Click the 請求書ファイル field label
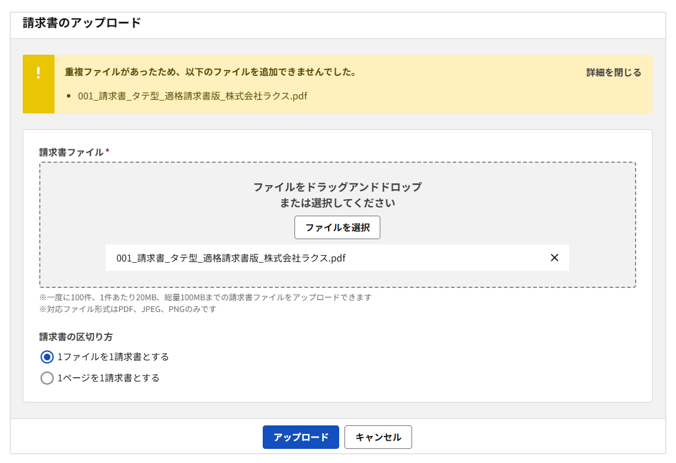The height and width of the screenshot is (463, 676). [71, 153]
